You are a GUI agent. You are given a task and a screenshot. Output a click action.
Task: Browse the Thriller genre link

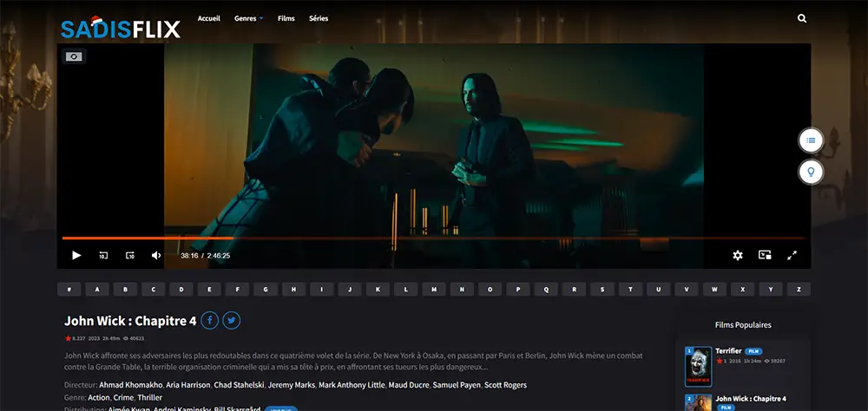(149, 398)
